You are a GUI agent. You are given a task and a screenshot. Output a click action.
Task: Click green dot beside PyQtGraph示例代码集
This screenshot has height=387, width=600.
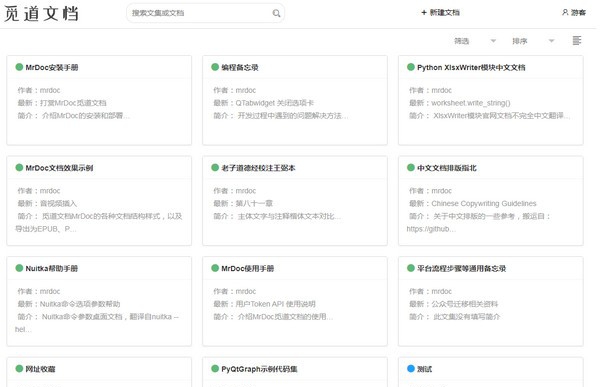pyautogui.click(x=215, y=369)
